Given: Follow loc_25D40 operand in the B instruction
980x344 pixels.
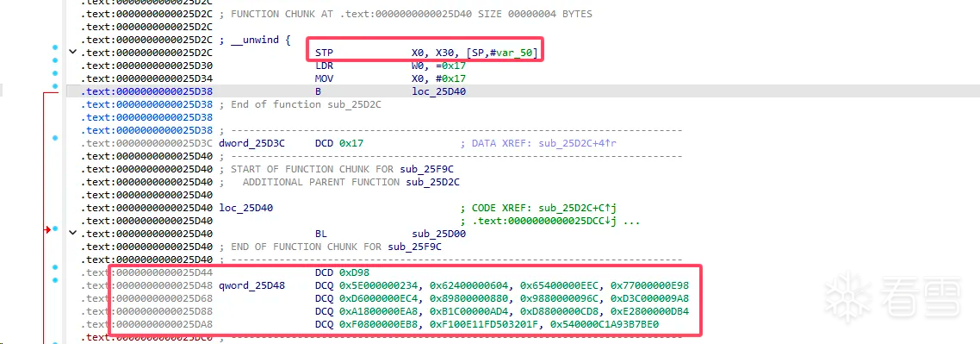Looking at the screenshot, I should [438, 91].
